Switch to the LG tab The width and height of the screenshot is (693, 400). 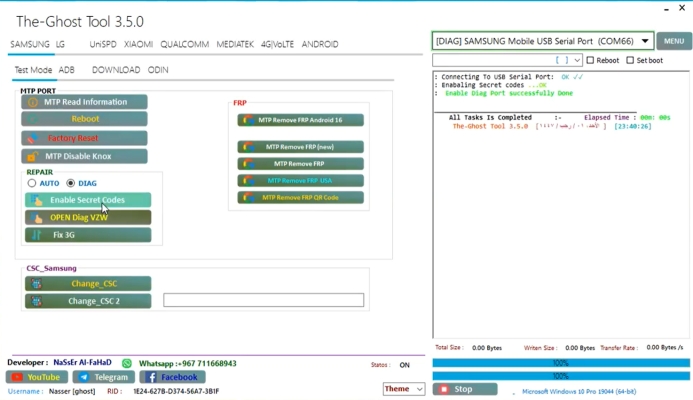point(60,44)
